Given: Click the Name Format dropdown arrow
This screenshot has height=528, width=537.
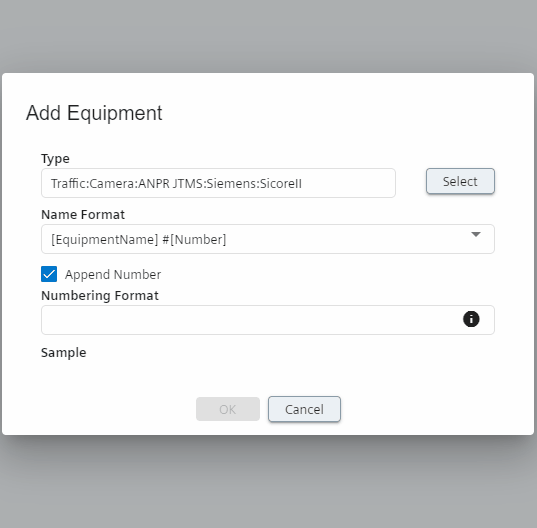Looking at the screenshot, I should 476,235.
